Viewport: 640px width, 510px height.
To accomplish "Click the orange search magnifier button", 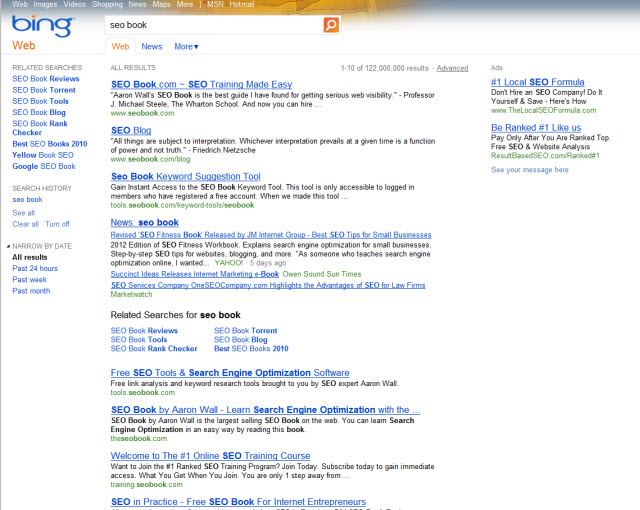I will pos(331,25).
